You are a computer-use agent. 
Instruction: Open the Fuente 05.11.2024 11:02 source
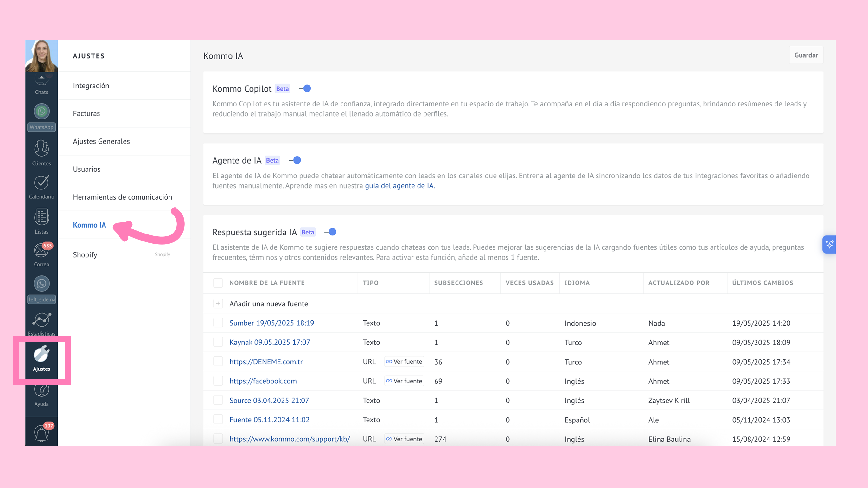click(269, 420)
